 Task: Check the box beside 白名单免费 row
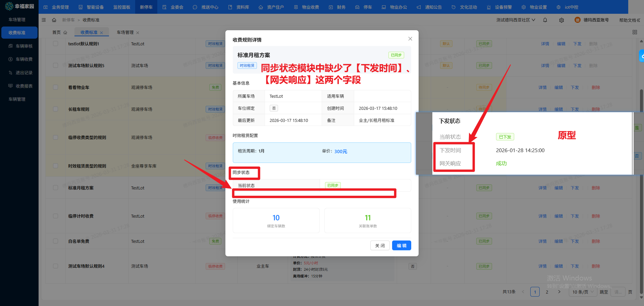(55, 241)
